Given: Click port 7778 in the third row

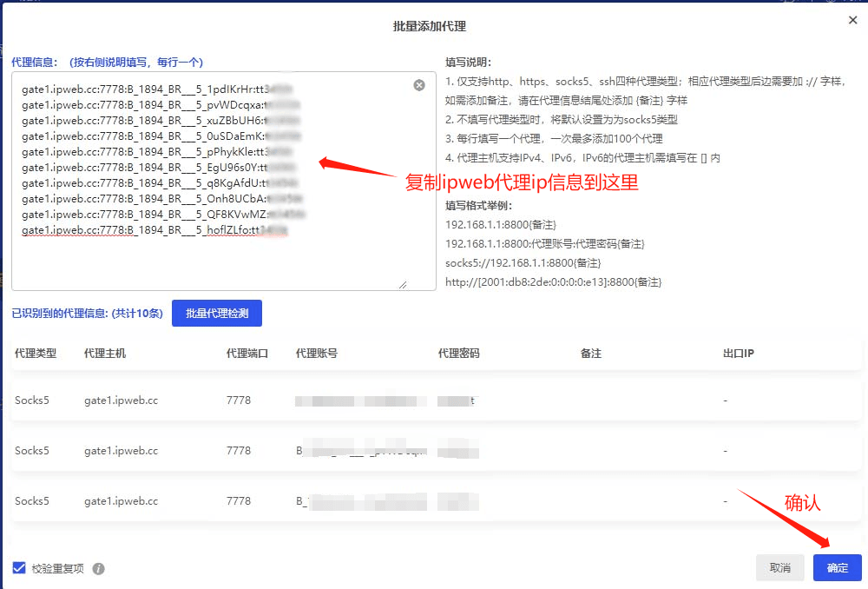Looking at the screenshot, I should (x=239, y=501).
